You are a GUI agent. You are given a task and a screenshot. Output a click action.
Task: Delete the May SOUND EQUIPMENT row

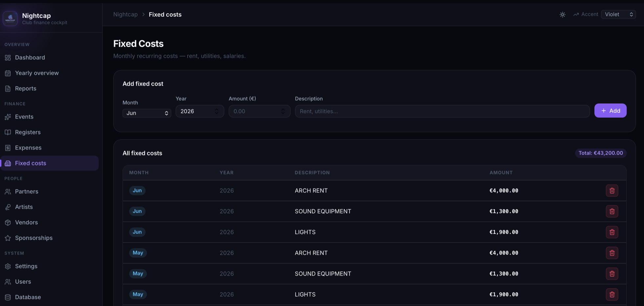point(612,273)
